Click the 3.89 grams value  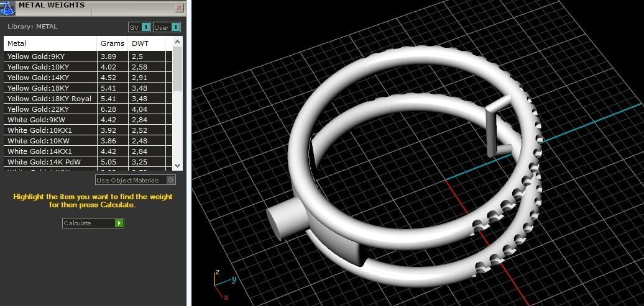pyautogui.click(x=108, y=56)
